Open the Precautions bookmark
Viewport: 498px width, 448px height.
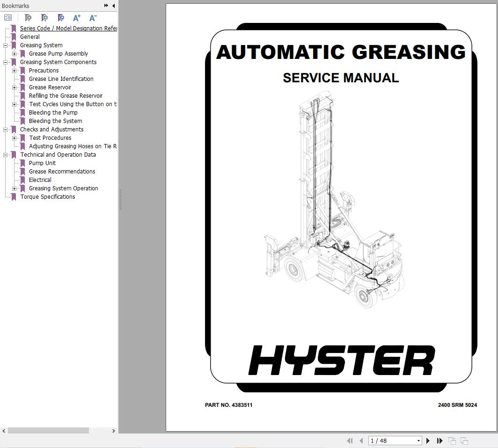(44, 71)
